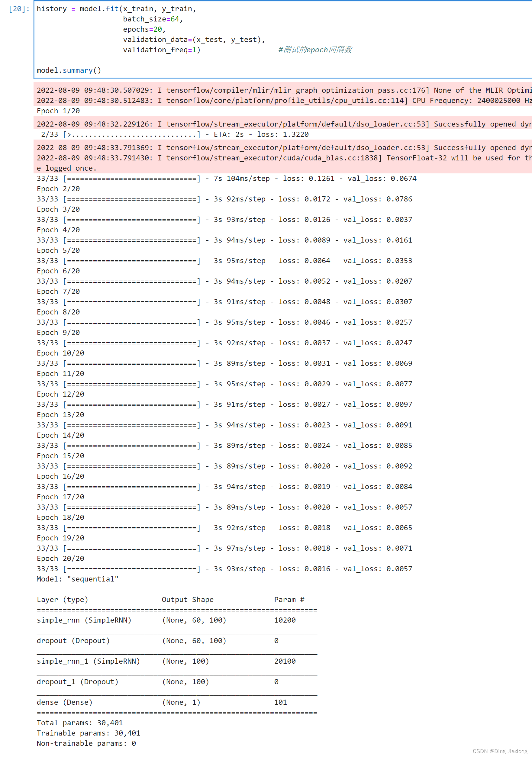Screen dimensions: 532x757
Task: Click the result line with val_loss: 0.0084
Action: [224, 487]
